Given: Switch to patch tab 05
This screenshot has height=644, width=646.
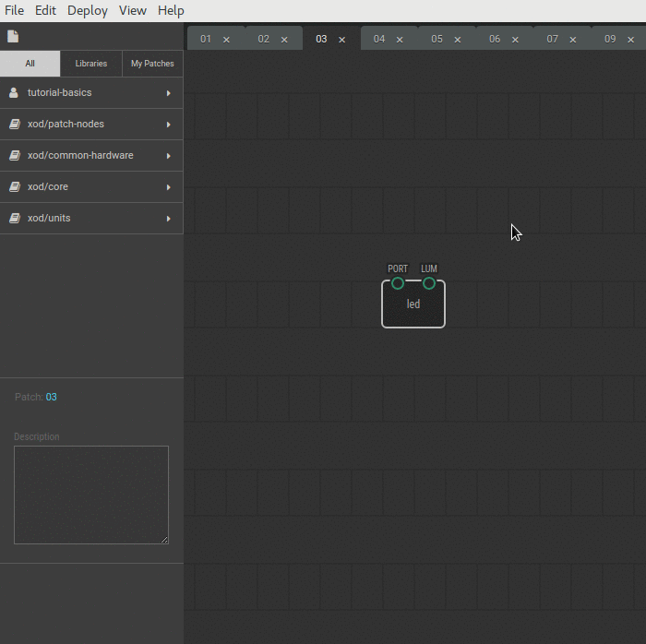Looking at the screenshot, I should (437, 39).
